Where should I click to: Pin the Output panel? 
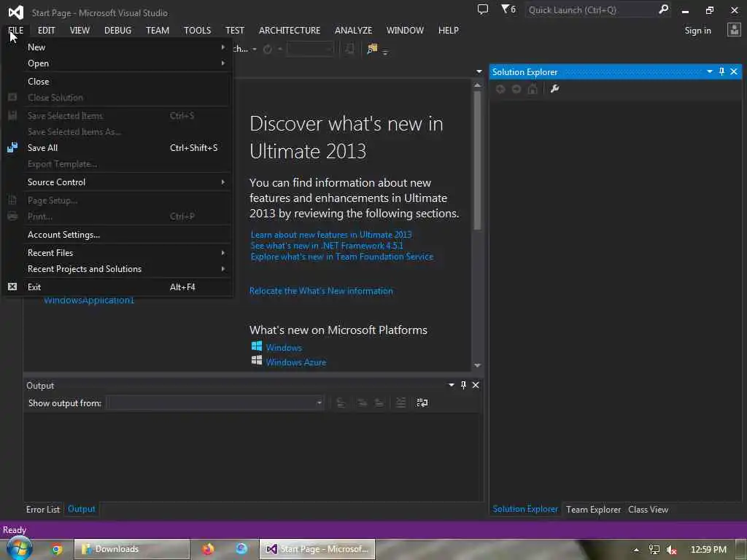click(x=463, y=385)
